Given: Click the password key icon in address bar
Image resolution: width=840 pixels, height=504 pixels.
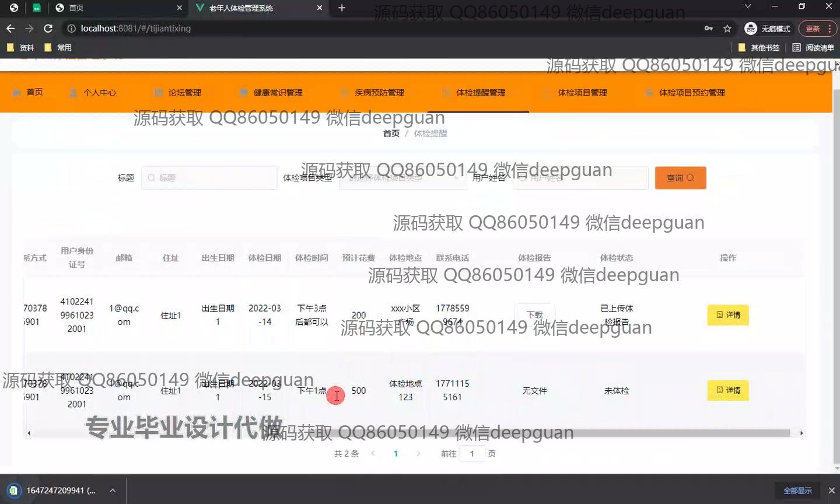Looking at the screenshot, I should tap(709, 29).
